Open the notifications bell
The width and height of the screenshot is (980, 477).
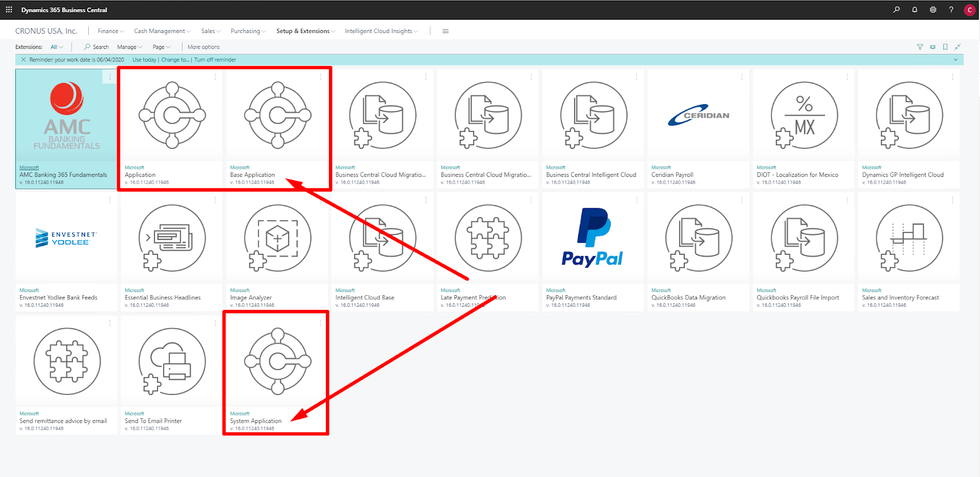point(914,10)
